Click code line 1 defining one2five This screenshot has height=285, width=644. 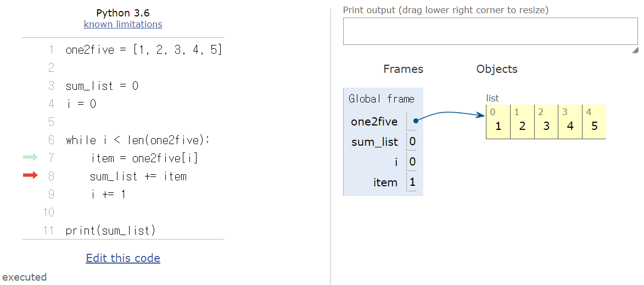click(x=144, y=50)
